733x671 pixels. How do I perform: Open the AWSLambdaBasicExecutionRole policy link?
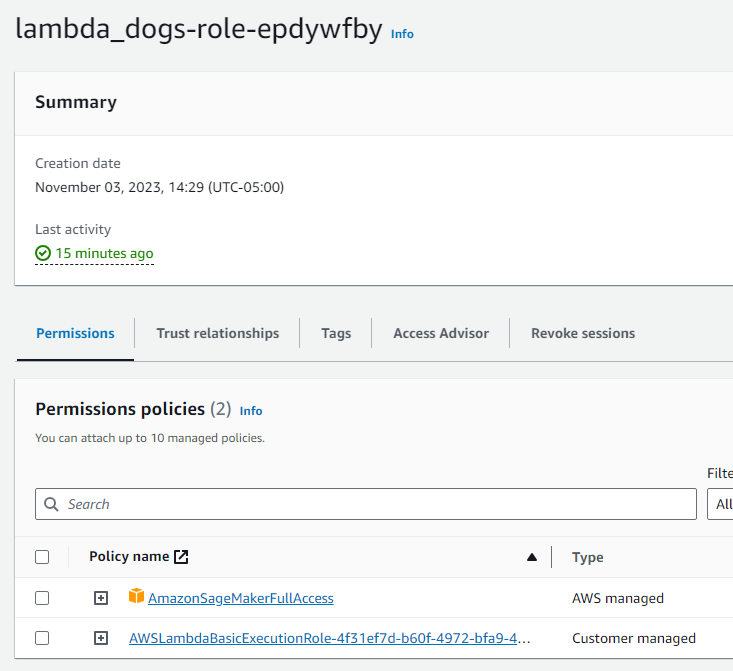[x=330, y=638]
